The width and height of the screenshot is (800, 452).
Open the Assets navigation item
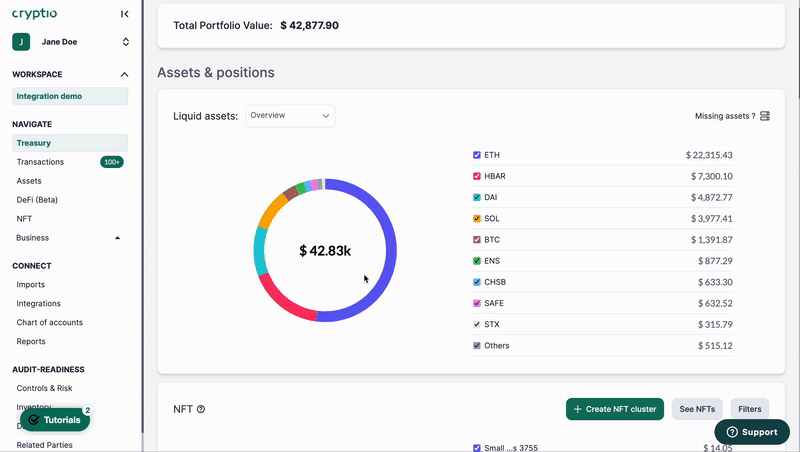(29, 181)
